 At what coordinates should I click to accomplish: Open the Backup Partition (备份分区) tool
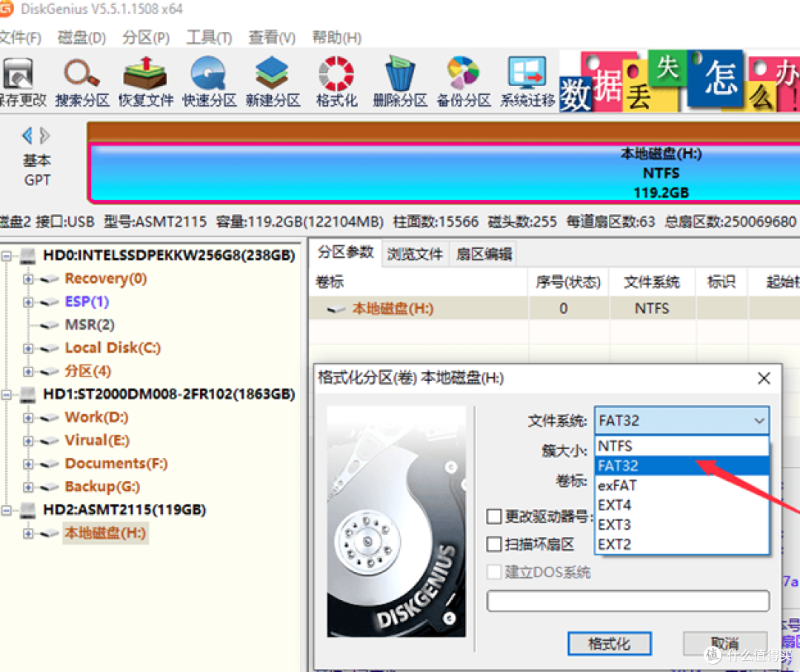[x=463, y=81]
